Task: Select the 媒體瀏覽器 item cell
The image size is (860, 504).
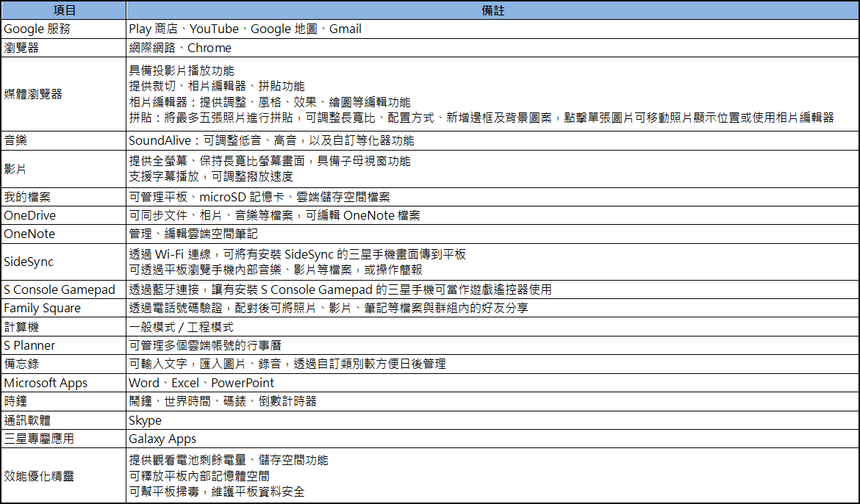Action: point(64,94)
